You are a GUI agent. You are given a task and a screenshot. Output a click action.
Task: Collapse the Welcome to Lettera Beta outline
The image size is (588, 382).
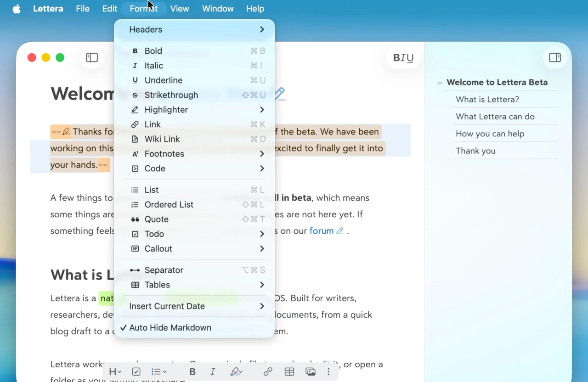pos(440,83)
